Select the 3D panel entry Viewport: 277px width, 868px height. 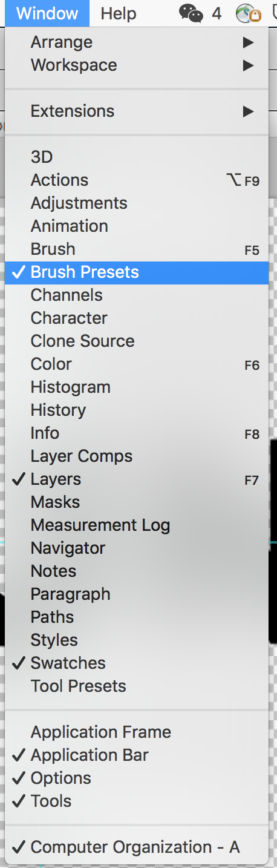coord(137,157)
